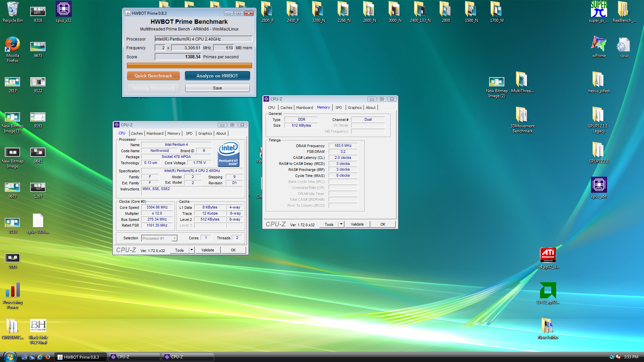The image size is (644, 362).
Task: Select CPU tab in CPU-Z Memory window
Action: tap(271, 108)
